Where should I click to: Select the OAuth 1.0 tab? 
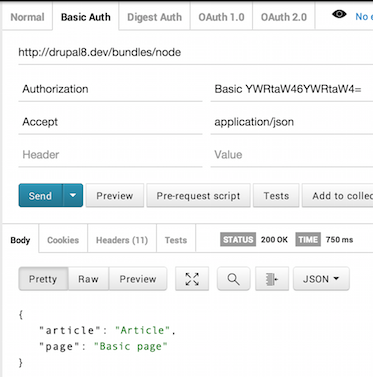pos(221,17)
